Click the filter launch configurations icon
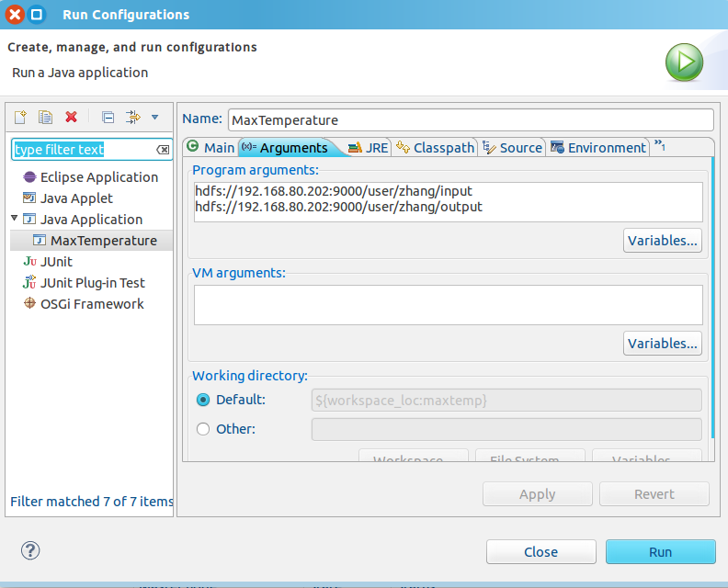 click(x=132, y=117)
